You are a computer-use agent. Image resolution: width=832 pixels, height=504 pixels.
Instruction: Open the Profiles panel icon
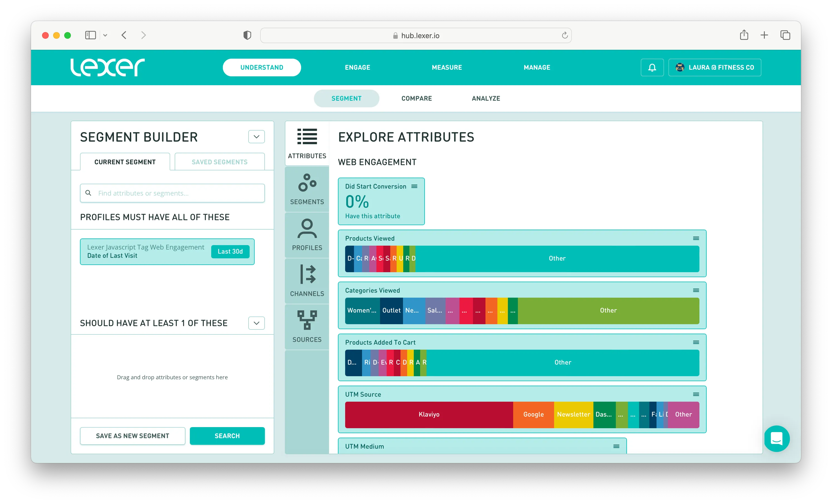307,235
